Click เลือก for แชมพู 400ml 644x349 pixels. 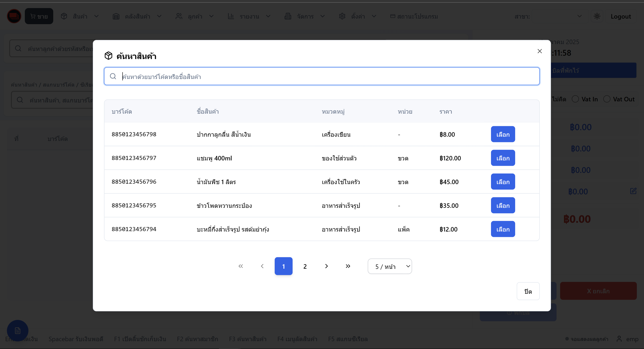point(503,158)
